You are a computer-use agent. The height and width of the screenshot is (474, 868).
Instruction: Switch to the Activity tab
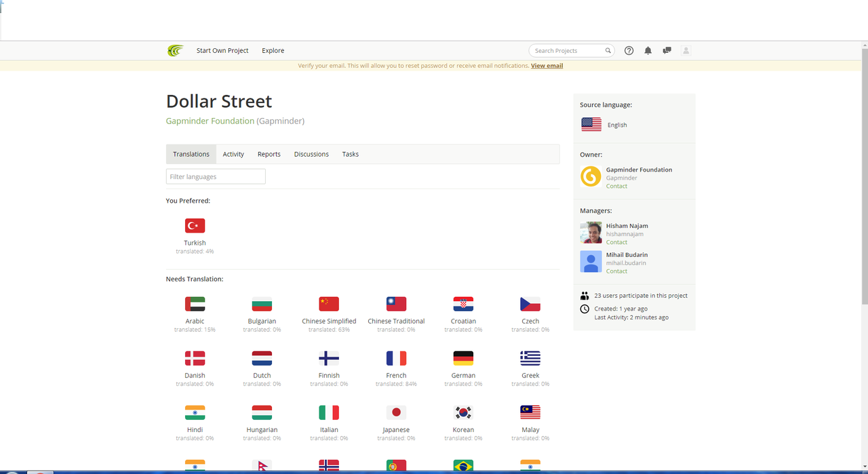tap(233, 154)
